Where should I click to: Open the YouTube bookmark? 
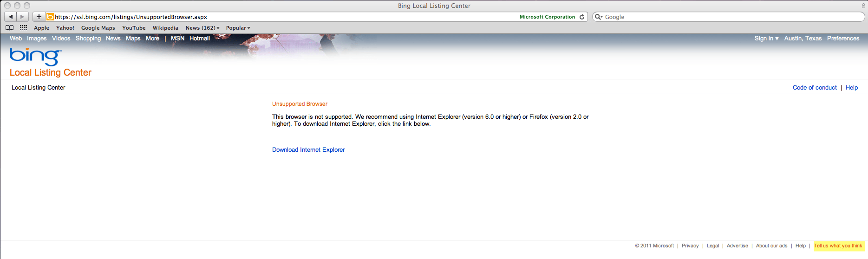pyautogui.click(x=134, y=28)
